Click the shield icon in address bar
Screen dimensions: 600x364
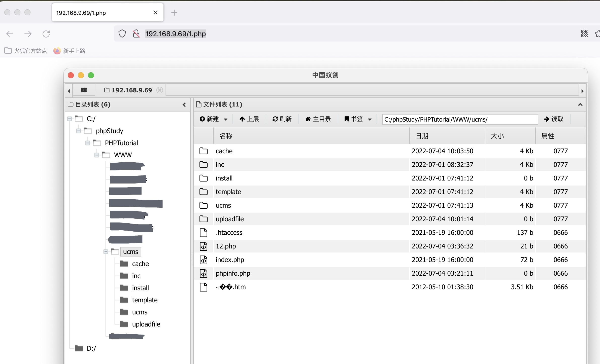[122, 33]
